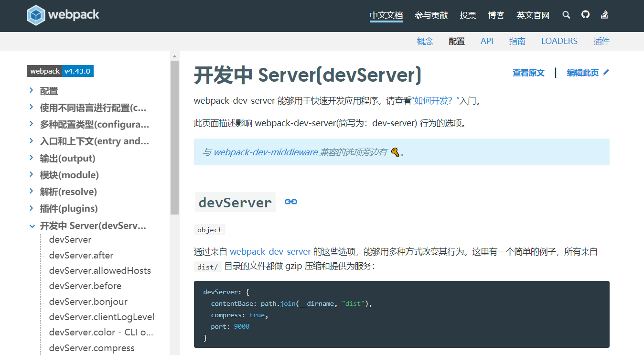This screenshot has height=355, width=644.
Task: Expand the 多种配置类型 chevron
Action: 32,124
